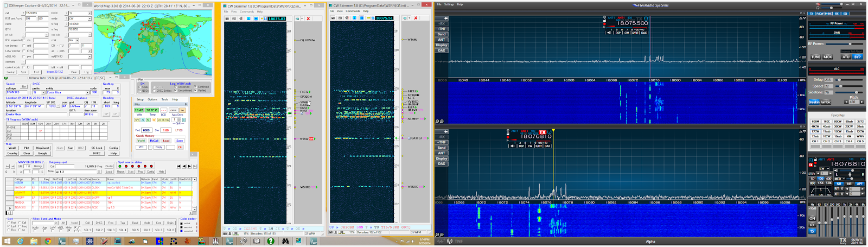Toggle the ATU antenna tuner button
Viewport: 868px width, 247px height.
[846, 57]
